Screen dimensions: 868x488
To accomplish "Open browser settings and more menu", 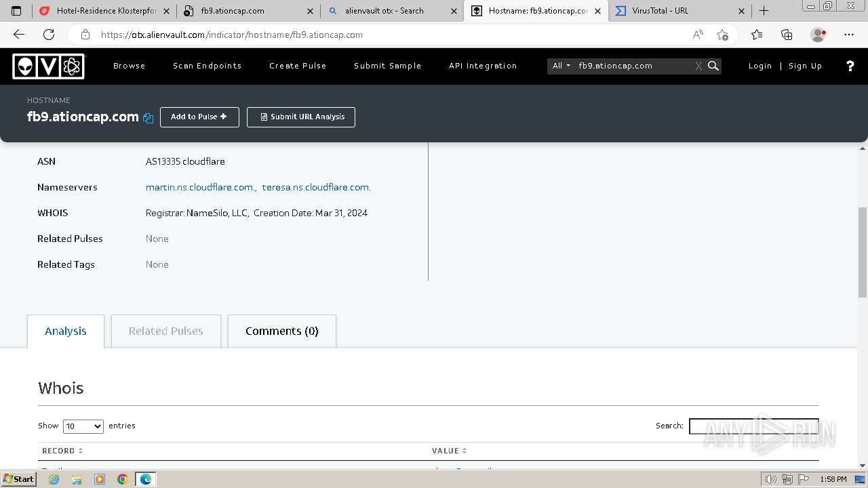I will pos(849,35).
